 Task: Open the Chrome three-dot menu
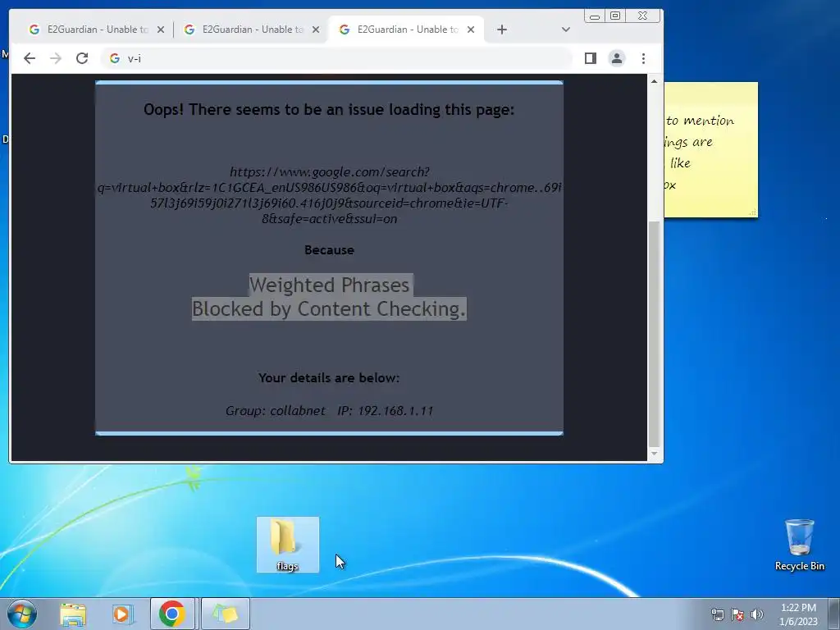point(643,58)
